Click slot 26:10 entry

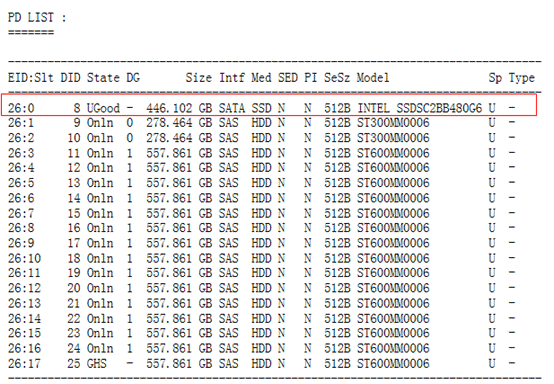pyautogui.click(x=24, y=258)
